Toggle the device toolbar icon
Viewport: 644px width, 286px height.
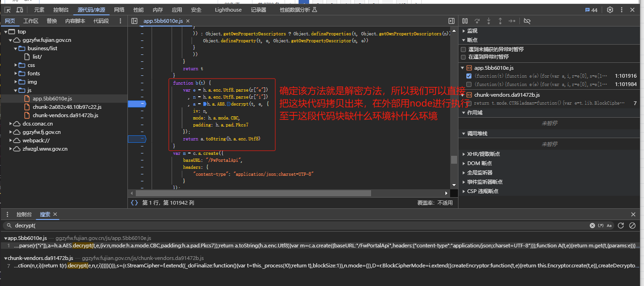20,10
